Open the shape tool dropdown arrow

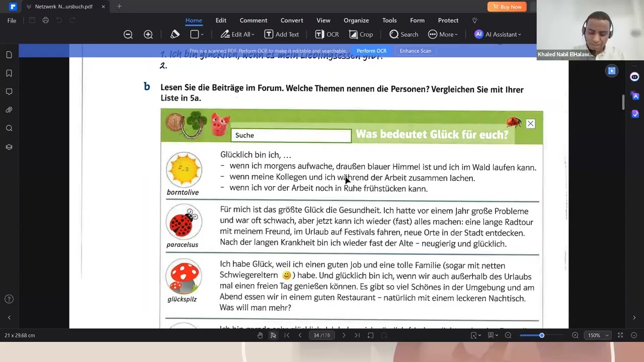[202, 35]
